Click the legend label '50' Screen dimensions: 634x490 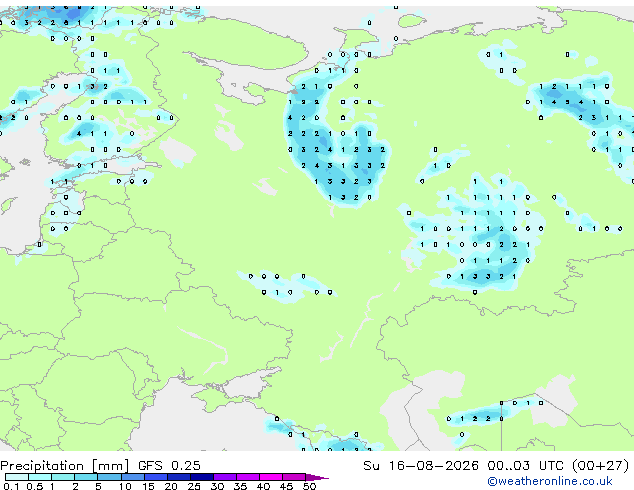click(x=309, y=486)
